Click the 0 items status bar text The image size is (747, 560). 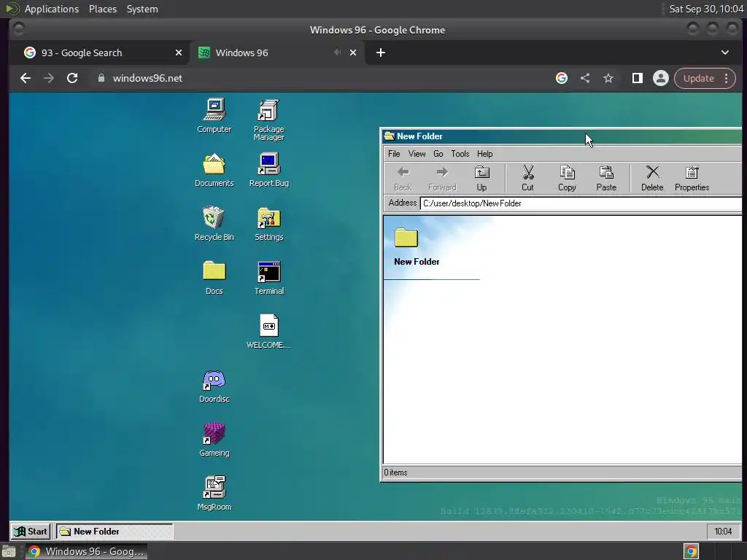tap(396, 472)
